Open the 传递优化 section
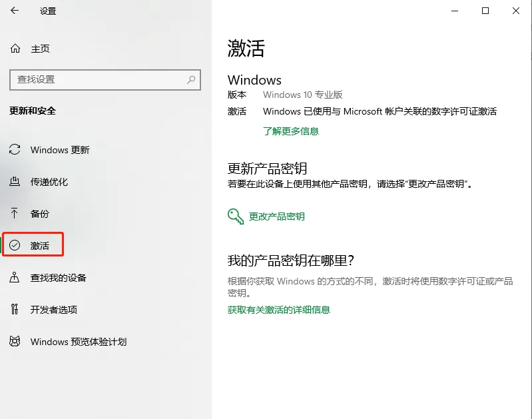The width and height of the screenshot is (532, 419). point(49,182)
